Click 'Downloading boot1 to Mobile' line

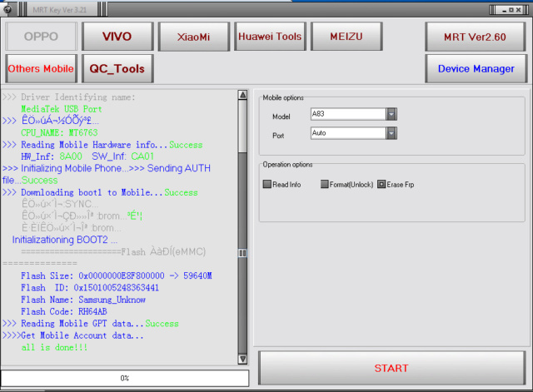(100, 192)
